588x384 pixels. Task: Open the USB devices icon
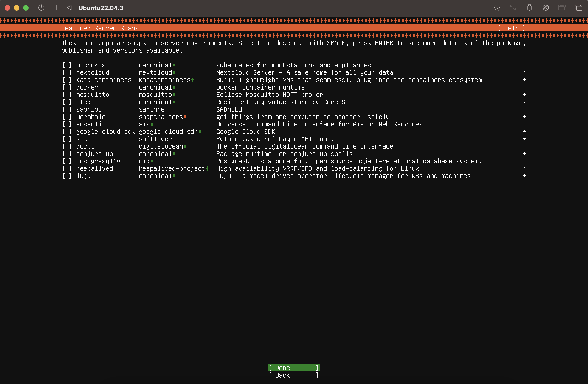[x=529, y=8]
